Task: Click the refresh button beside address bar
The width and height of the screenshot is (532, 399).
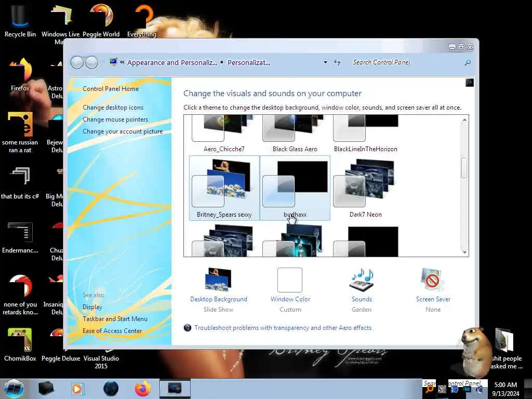Action: click(x=337, y=62)
